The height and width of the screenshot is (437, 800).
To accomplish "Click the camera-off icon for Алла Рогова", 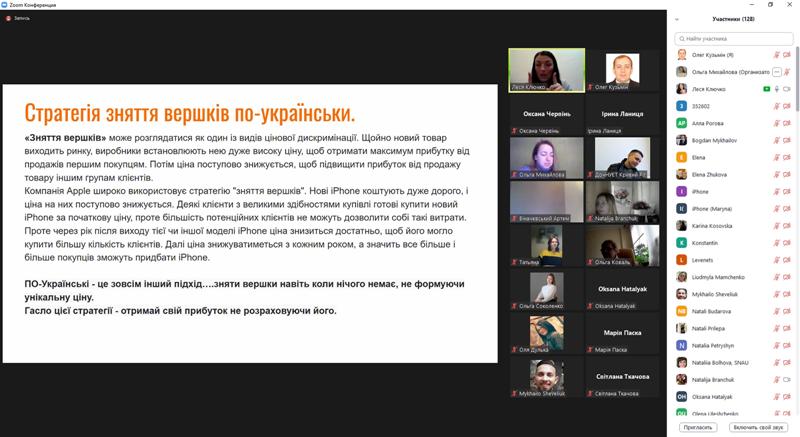I will pyautogui.click(x=787, y=123).
